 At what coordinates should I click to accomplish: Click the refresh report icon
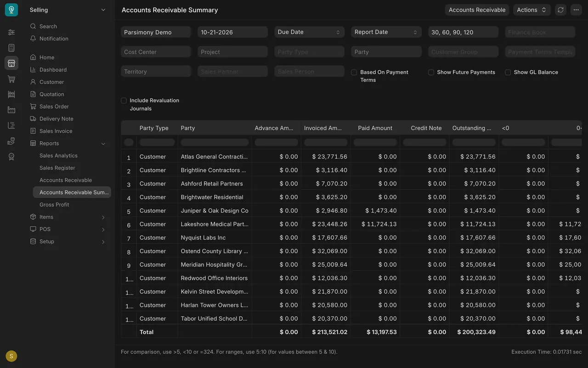tap(560, 10)
